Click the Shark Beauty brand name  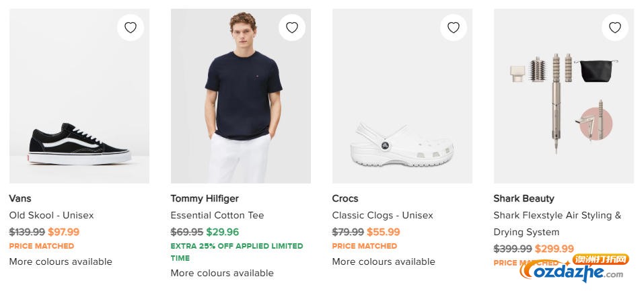[524, 198]
